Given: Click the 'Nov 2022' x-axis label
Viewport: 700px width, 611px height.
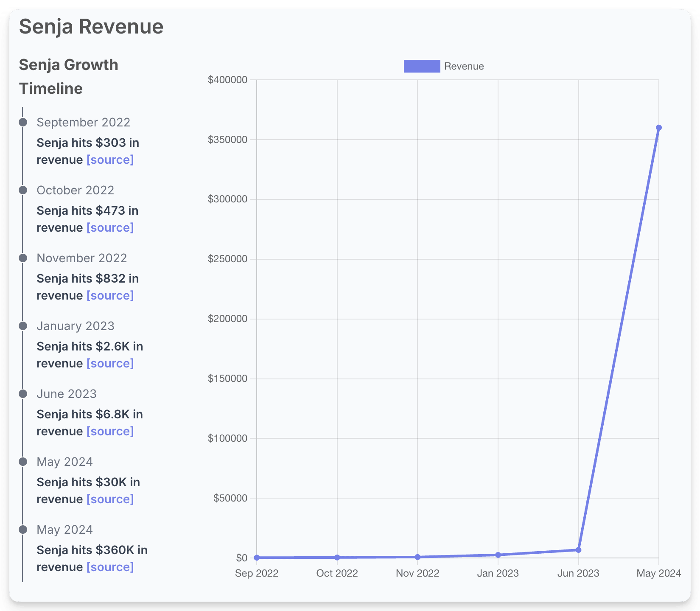Looking at the screenshot, I should click(417, 573).
